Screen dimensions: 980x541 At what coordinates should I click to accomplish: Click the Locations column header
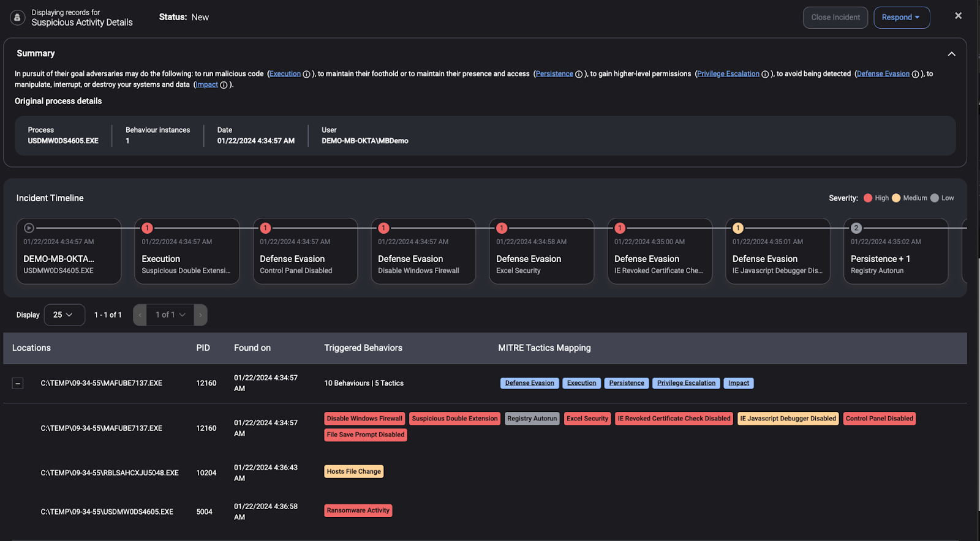pos(31,348)
